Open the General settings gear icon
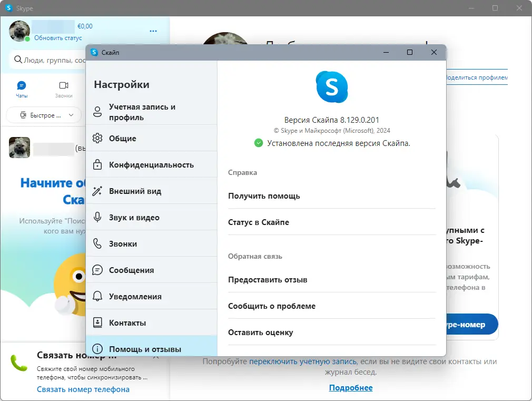The image size is (532, 401). 97,138
